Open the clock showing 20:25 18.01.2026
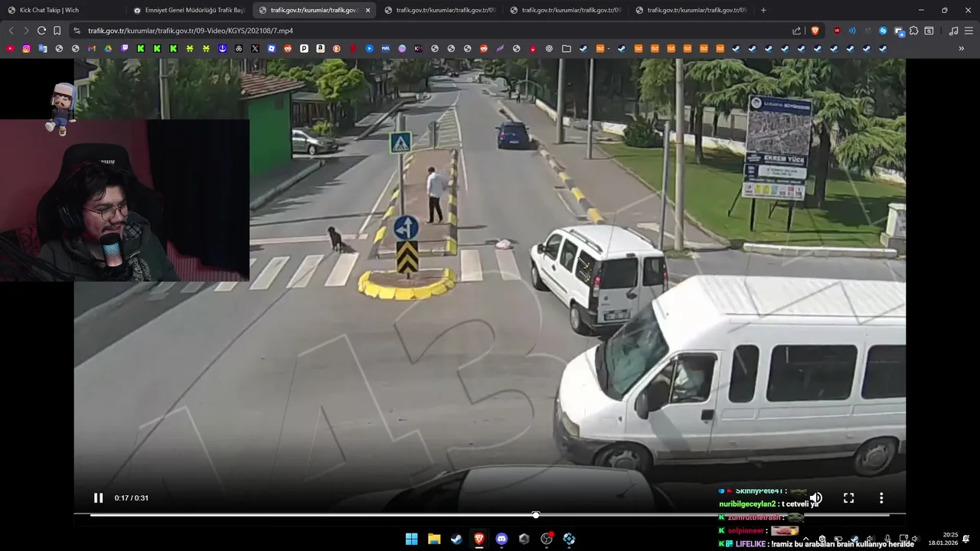 pyautogui.click(x=942, y=539)
